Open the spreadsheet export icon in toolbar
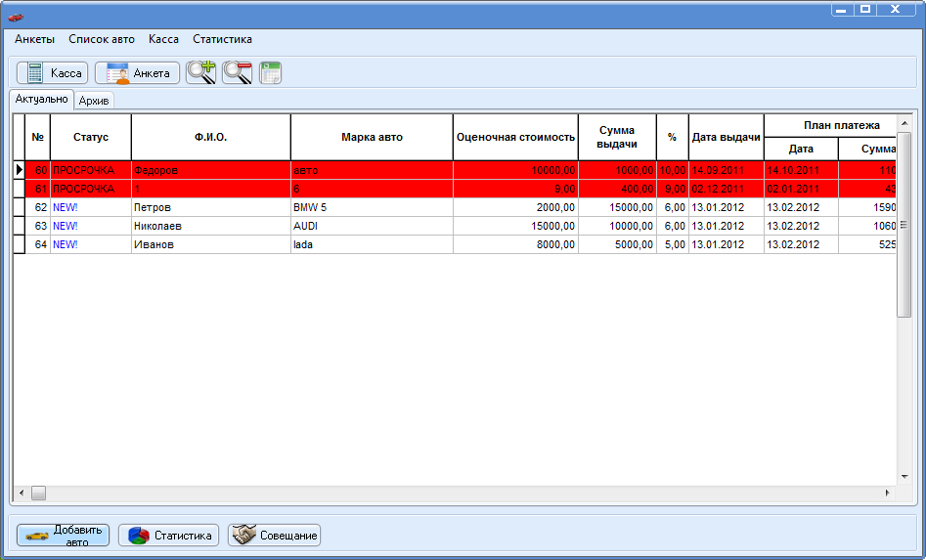Screen dimensions: 926x560 pyautogui.click(x=270, y=72)
